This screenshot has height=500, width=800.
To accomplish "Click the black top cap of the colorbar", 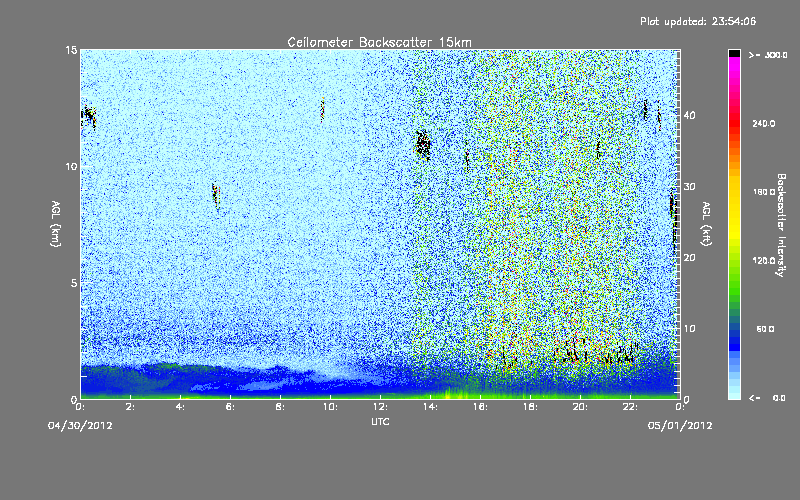I will tap(734, 53).
